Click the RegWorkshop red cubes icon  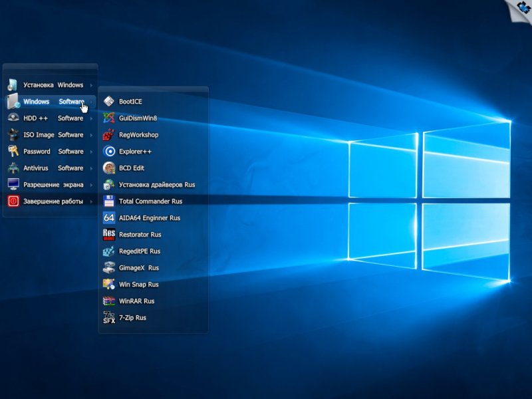[x=109, y=134]
